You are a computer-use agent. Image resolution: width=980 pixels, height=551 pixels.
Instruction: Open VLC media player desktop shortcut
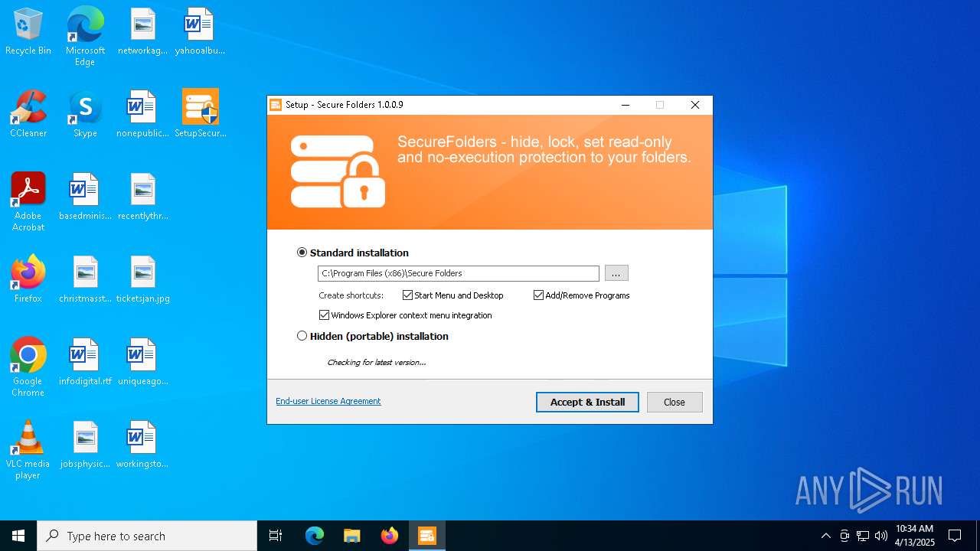tap(28, 450)
